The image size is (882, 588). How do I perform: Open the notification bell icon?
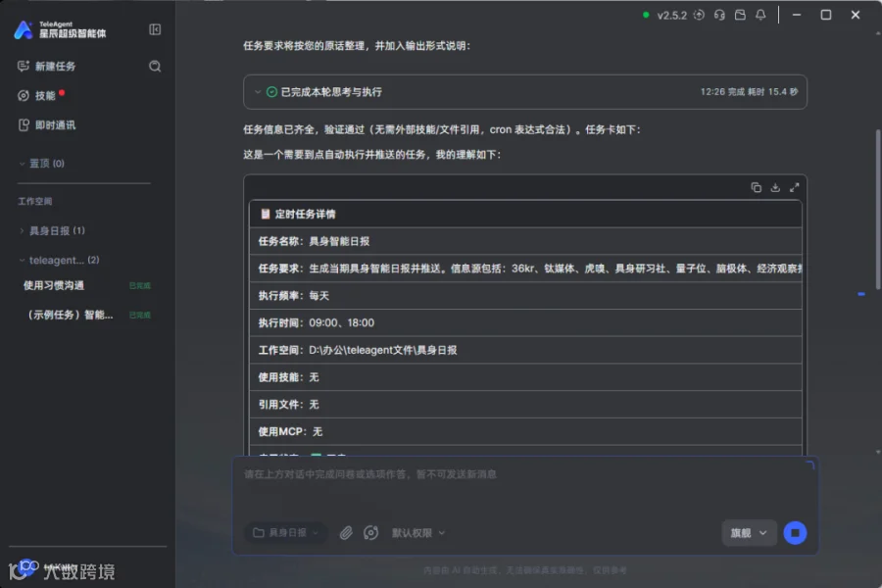760,16
